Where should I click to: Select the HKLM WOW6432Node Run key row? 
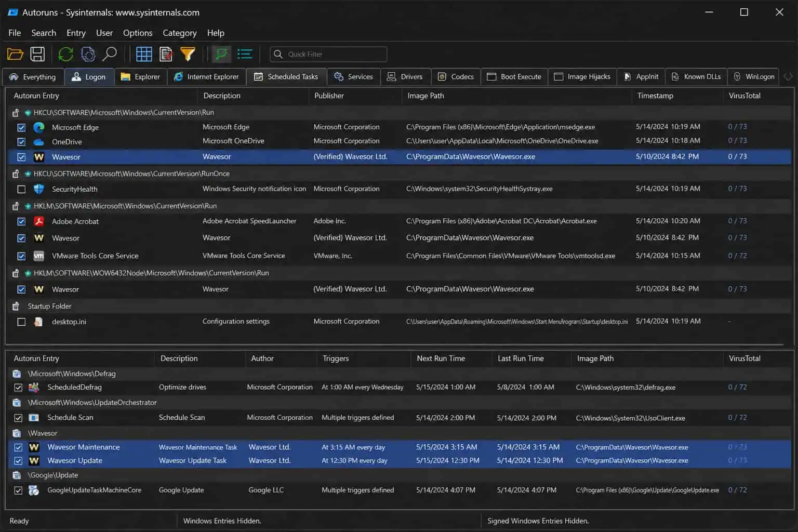tap(399, 273)
